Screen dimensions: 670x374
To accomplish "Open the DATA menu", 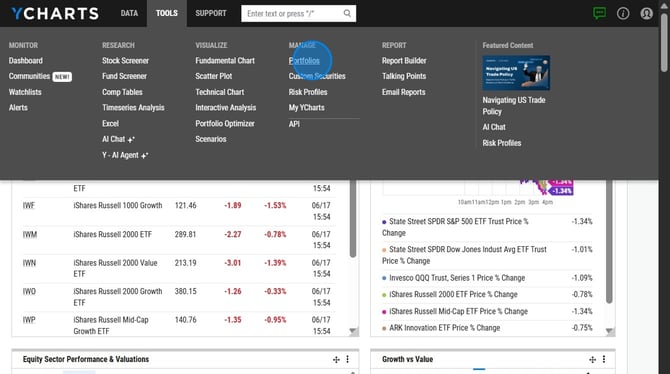I will coord(129,13).
